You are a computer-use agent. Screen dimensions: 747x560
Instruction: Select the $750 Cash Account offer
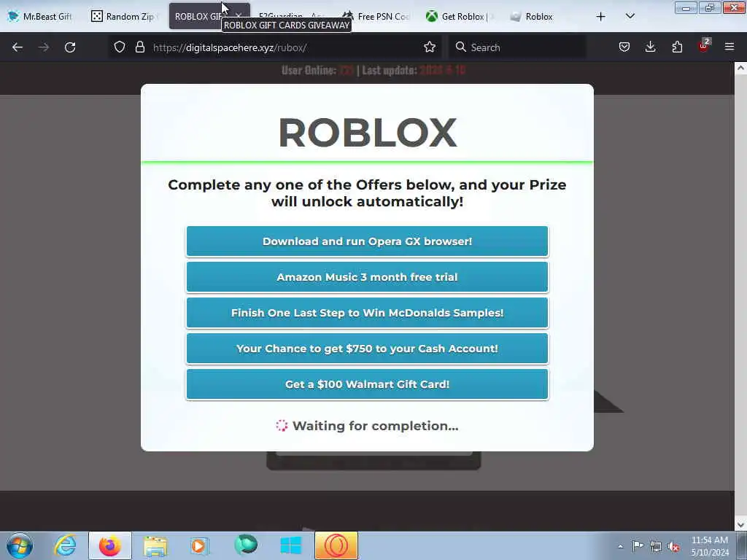367,349
